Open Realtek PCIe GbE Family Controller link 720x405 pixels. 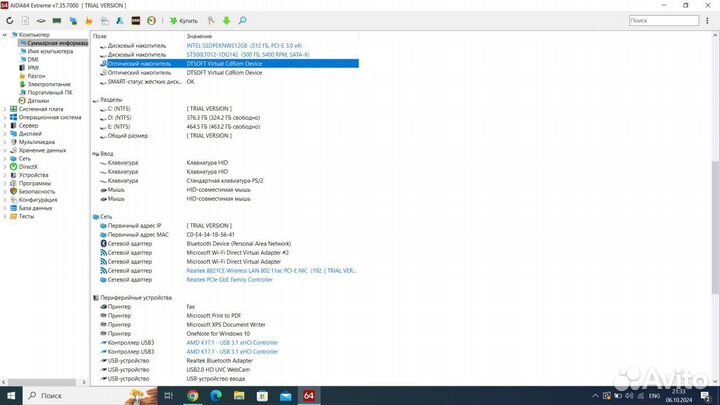(229, 280)
